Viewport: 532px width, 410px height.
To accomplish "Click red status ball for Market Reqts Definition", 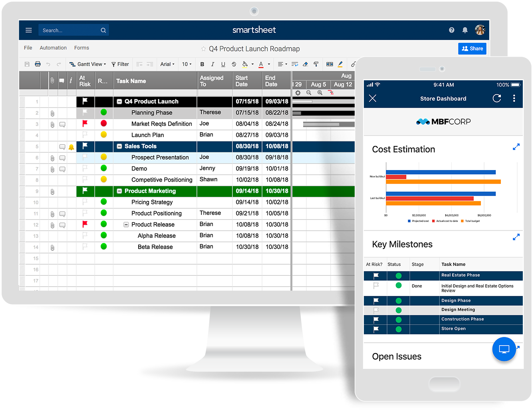I will 104,123.
